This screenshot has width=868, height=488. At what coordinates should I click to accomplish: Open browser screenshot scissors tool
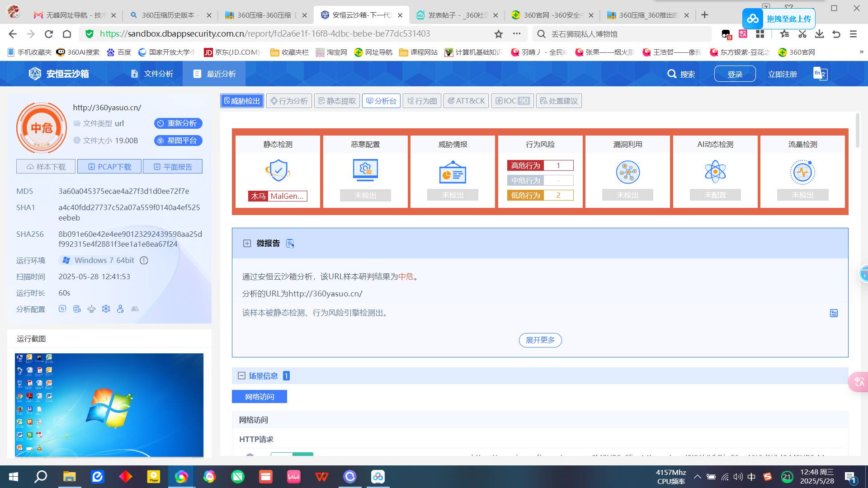coord(802,34)
